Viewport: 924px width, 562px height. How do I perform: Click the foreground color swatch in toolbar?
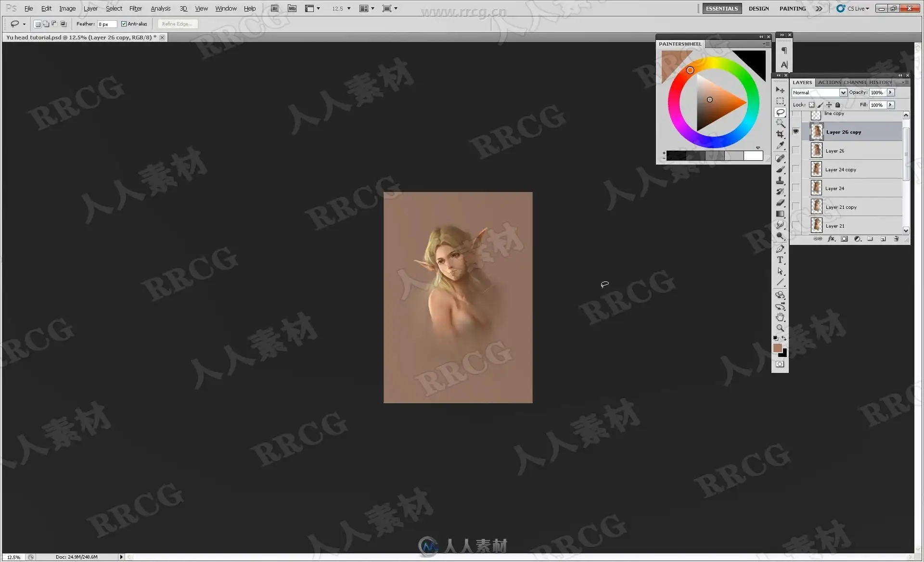point(777,348)
